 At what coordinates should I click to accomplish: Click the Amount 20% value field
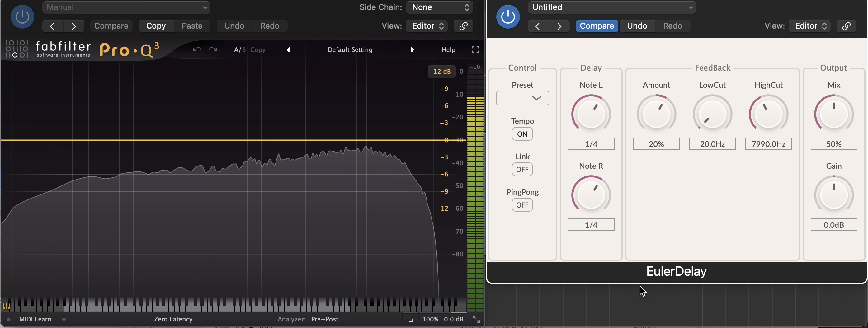pos(656,144)
